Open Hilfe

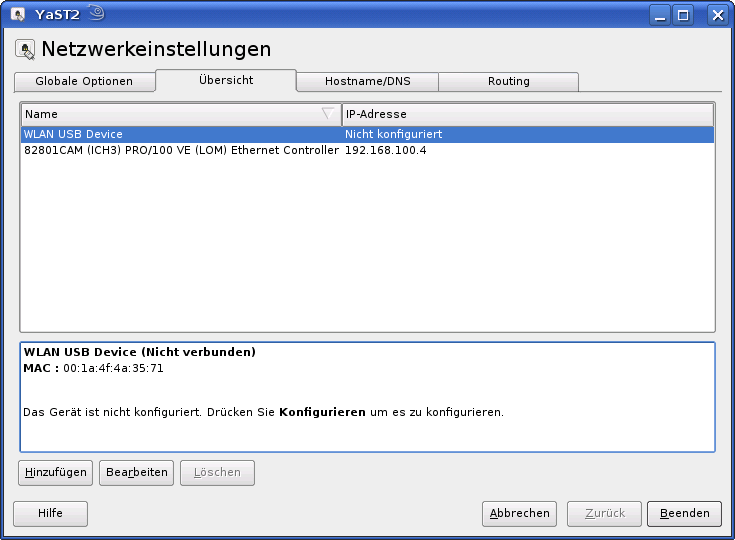click(x=50, y=514)
